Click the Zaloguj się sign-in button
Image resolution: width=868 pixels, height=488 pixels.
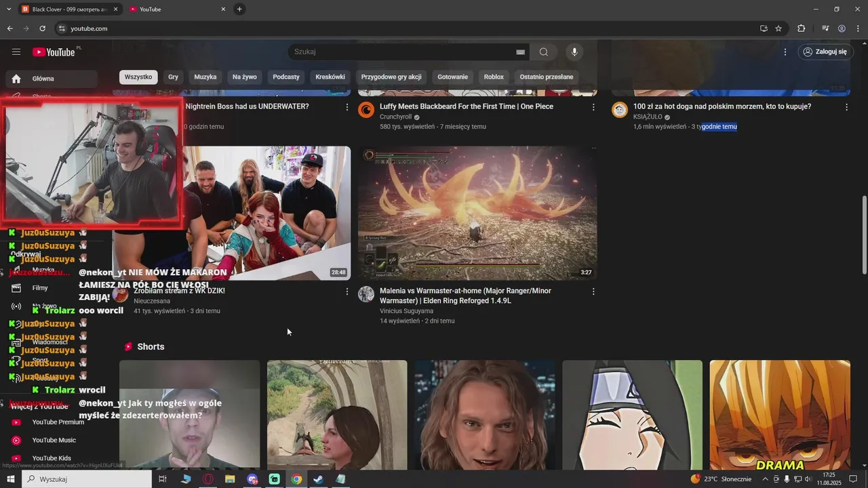(825, 52)
